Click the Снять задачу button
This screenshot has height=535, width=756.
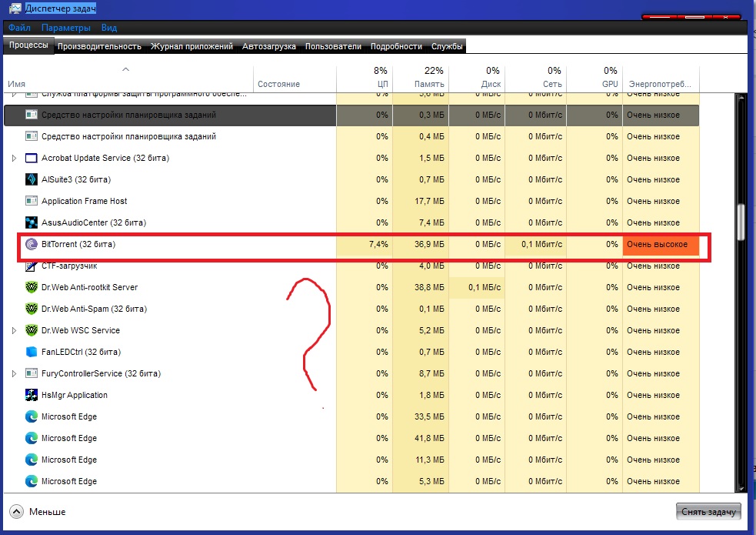point(708,512)
